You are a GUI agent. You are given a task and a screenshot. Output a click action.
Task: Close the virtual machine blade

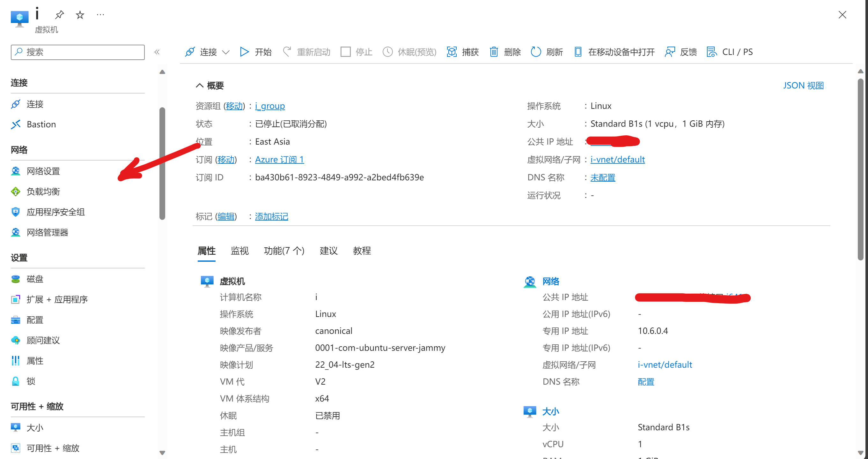tap(842, 14)
